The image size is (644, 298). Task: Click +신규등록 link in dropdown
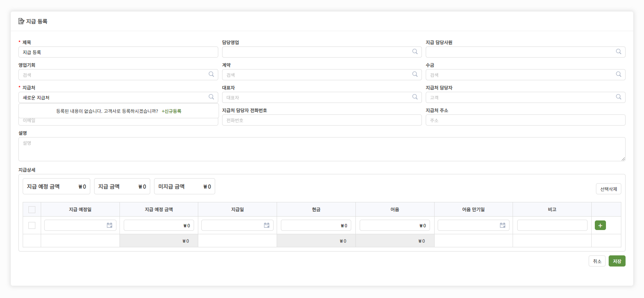coord(171,111)
